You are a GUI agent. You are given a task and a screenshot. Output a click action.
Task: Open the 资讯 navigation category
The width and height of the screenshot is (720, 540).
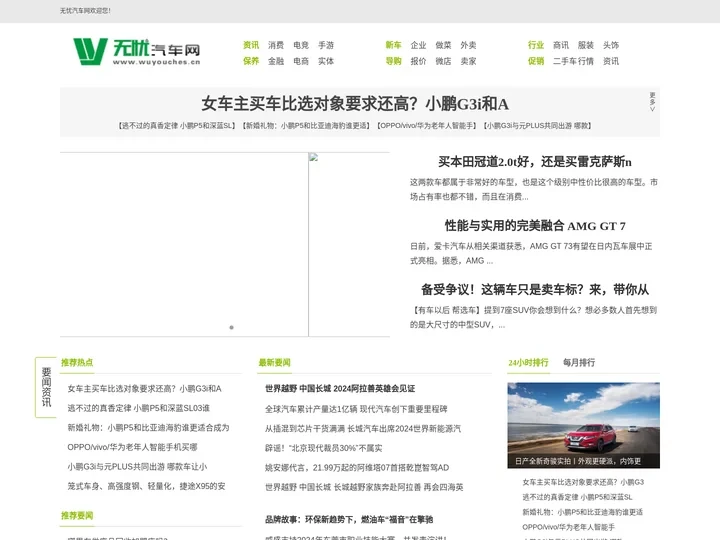pyautogui.click(x=251, y=45)
